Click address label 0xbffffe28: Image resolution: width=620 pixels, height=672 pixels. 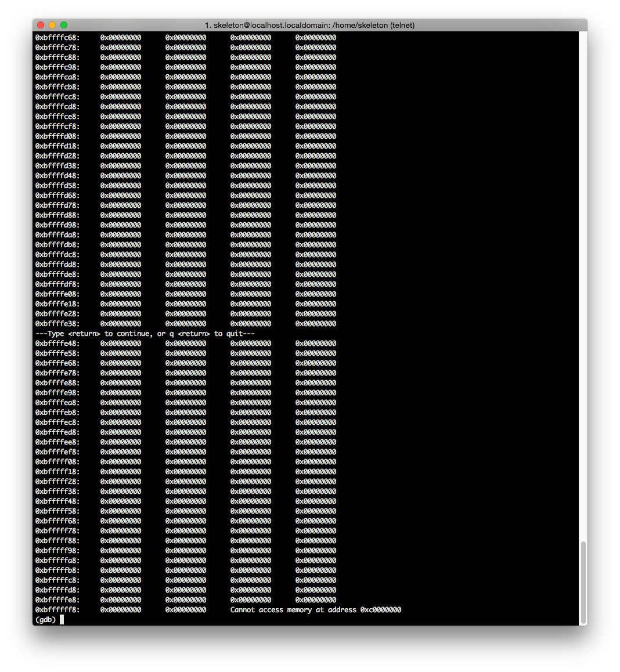pyautogui.click(x=57, y=314)
